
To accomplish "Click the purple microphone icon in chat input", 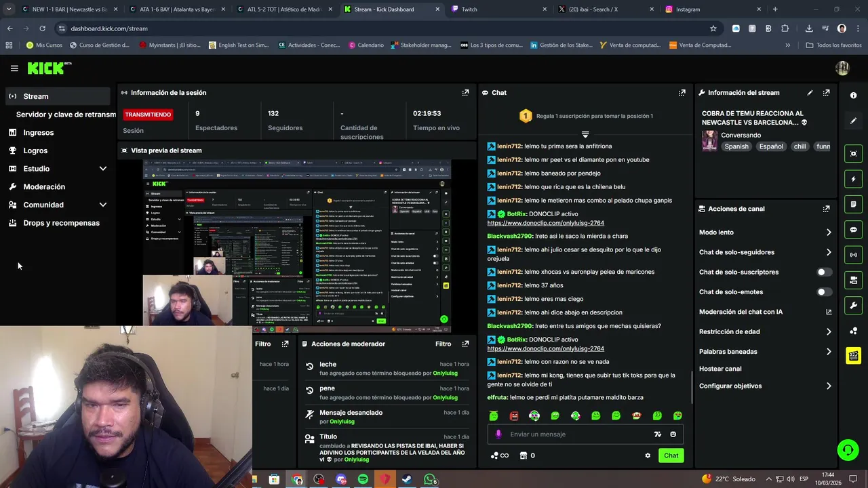I will (x=498, y=434).
